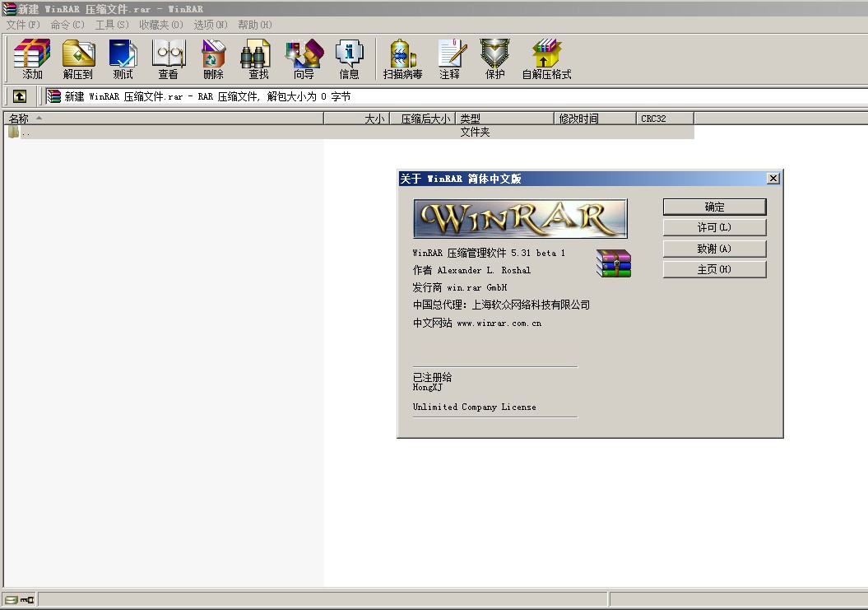Screen dimensions: 868x610
Task: Open License via 许可(L) button
Action: coord(715,227)
